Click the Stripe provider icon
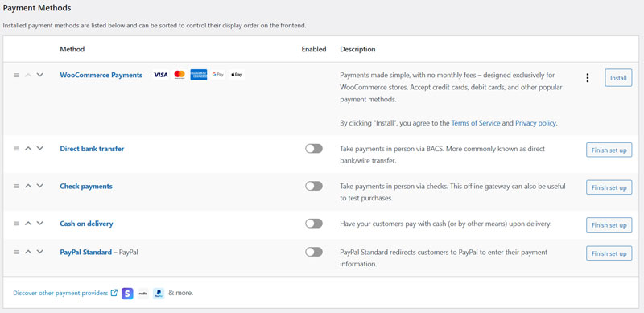 (x=127, y=293)
